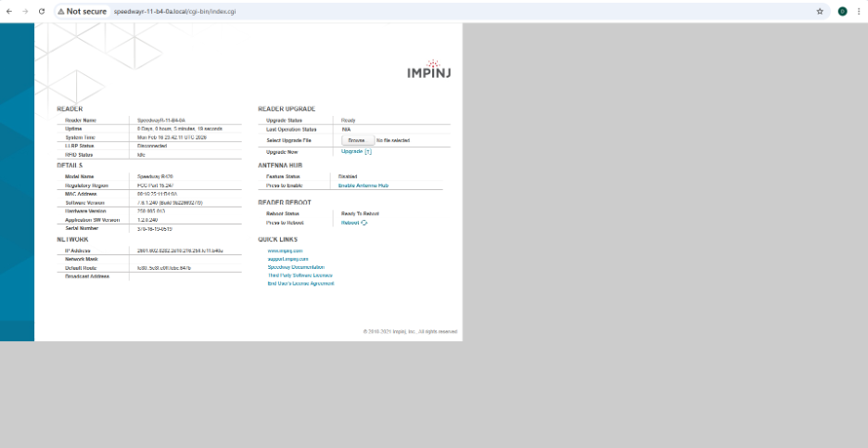Screen dimensions: 868x448
Task: Click the Hardware Version value
Action: click(x=151, y=211)
